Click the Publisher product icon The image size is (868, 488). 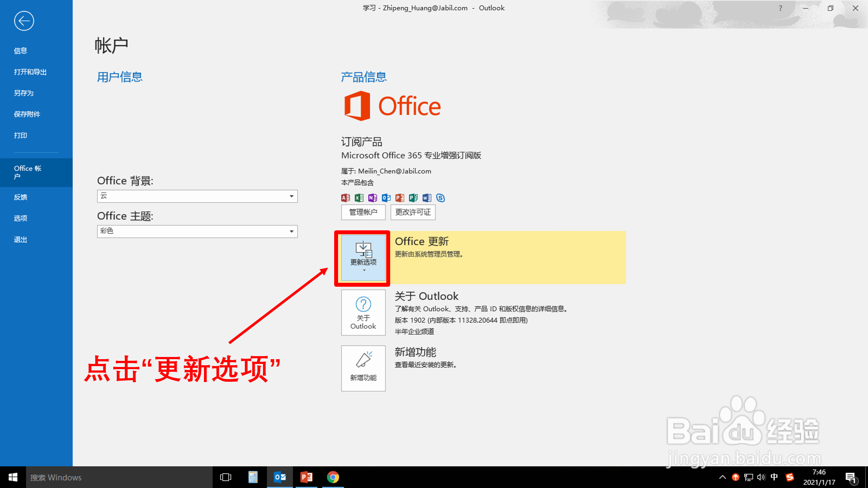413,198
